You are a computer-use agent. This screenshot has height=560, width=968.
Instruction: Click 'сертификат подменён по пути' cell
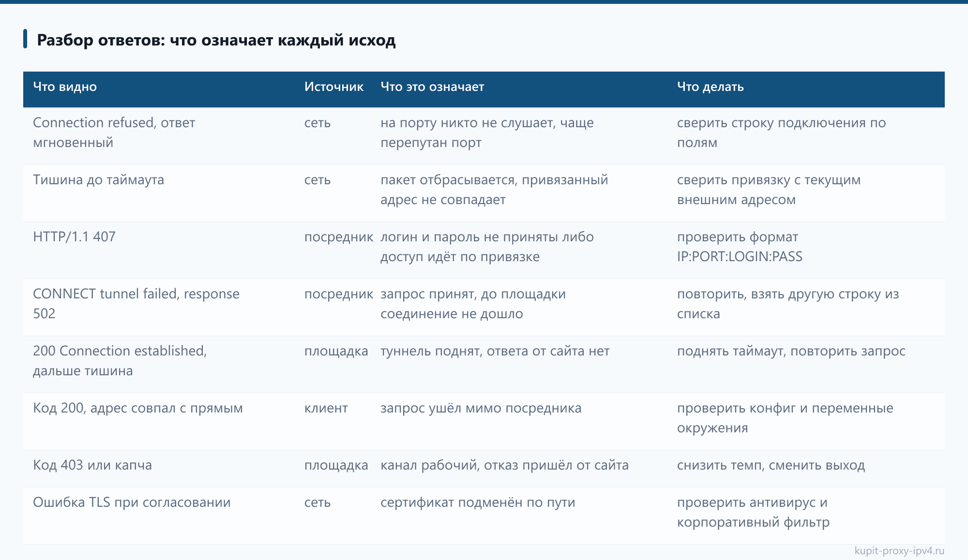point(478,502)
